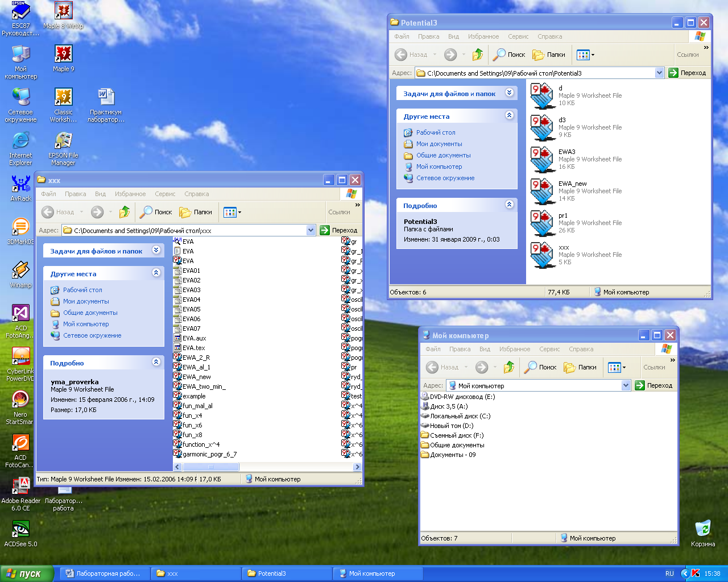Expand Задачи для файлов и папок in xxx window
Image resolution: width=728 pixels, height=582 pixels.
pos(156,250)
